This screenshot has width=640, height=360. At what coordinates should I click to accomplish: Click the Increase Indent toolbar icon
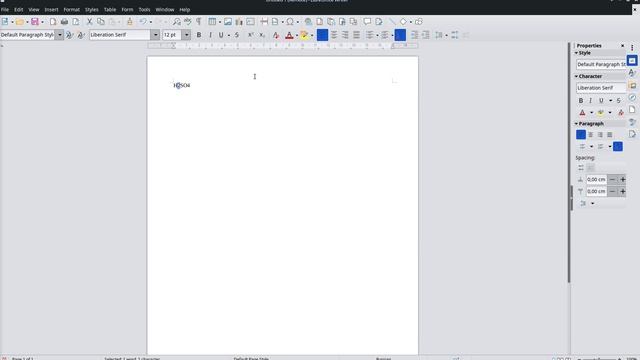coord(414,35)
